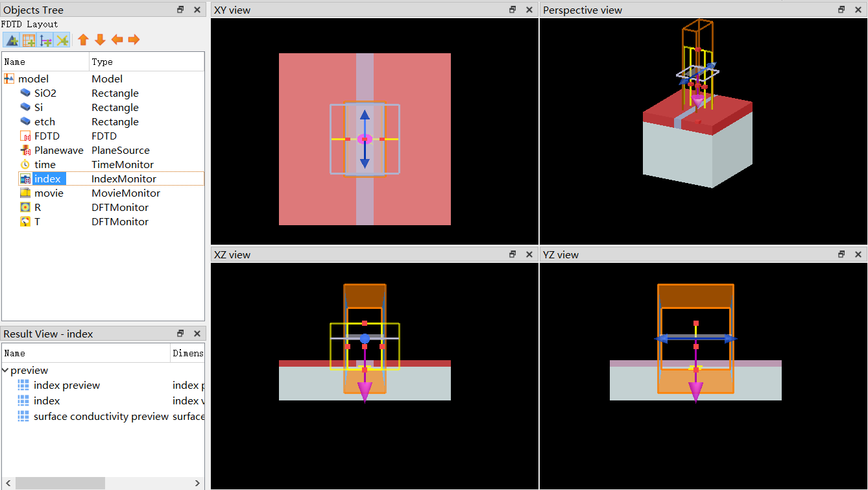Undock the XZ view panel
This screenshot has width=868, height=490.
[x=512, y=254]
